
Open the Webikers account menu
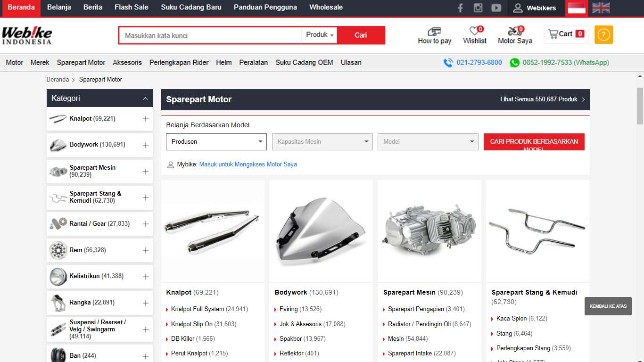pyautogui.click(x=535, y=8)
